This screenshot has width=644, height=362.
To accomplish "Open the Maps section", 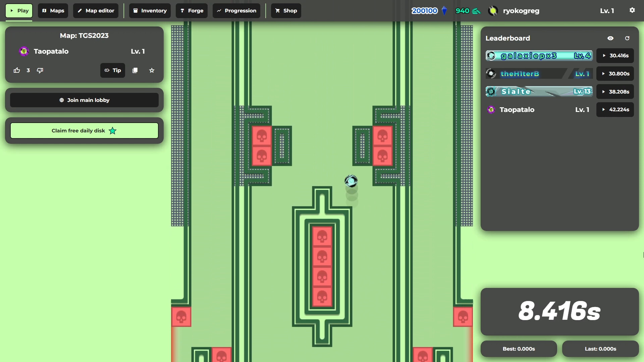I will 53,10.
